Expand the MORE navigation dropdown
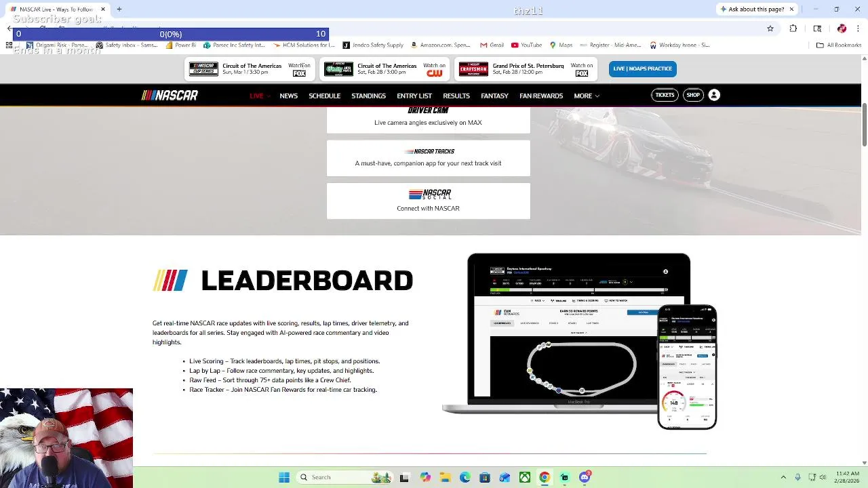The image size is (868, 488). (x=587, y=96)
